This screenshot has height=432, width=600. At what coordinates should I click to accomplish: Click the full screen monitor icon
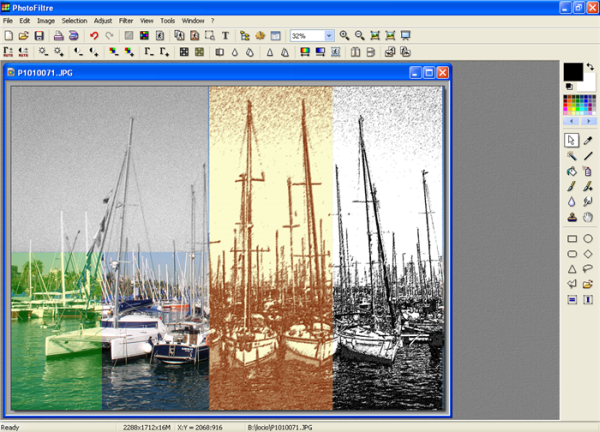pos(405,36)
